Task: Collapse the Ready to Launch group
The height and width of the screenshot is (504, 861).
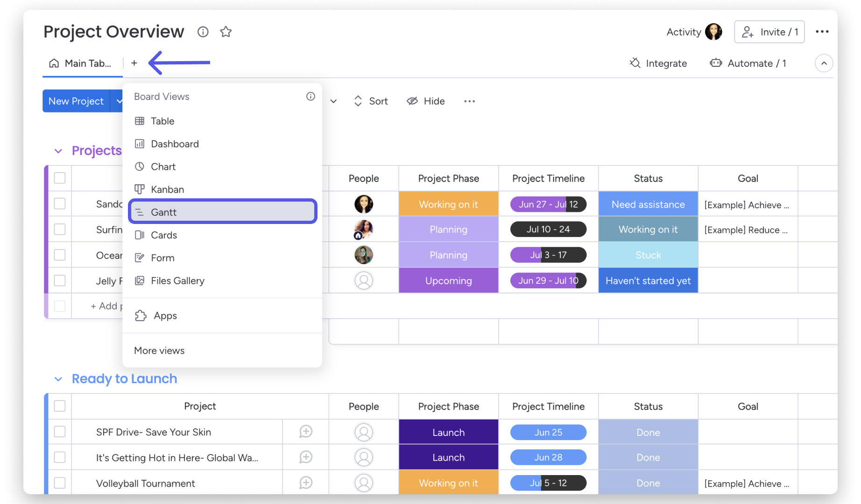Action: pos(58,379)
